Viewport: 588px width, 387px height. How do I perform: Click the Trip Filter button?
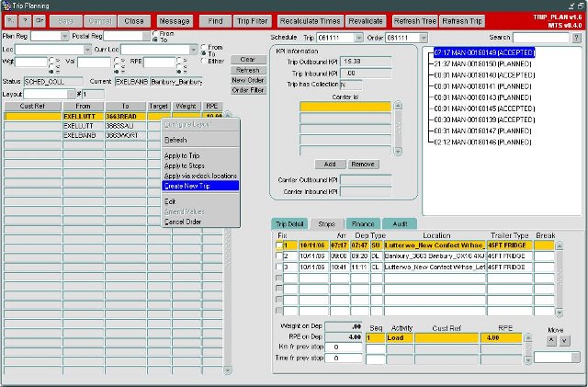point(253,21)
